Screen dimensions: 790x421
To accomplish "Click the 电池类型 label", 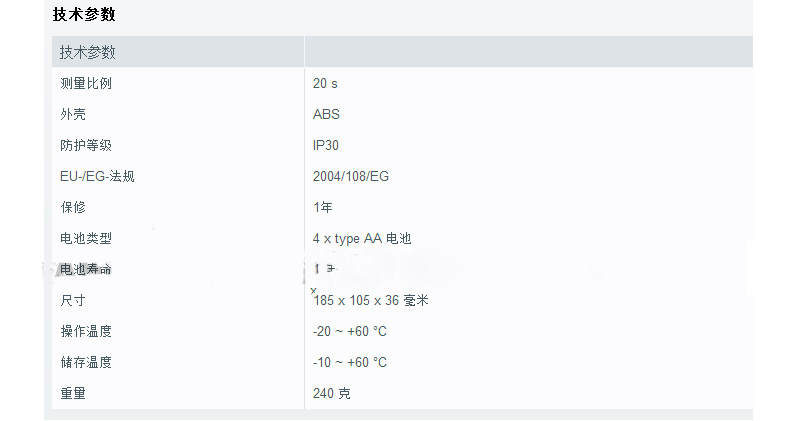I will coord(86,238).
